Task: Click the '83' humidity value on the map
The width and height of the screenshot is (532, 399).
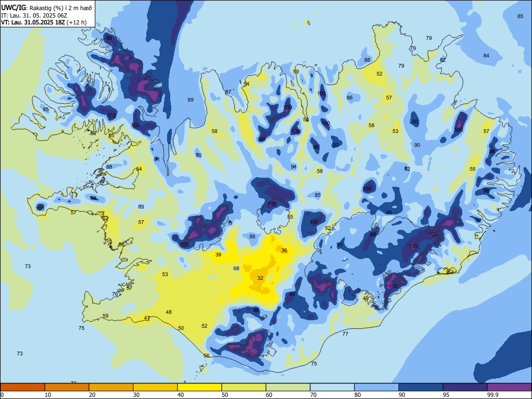Action: [x=141, y=206]
